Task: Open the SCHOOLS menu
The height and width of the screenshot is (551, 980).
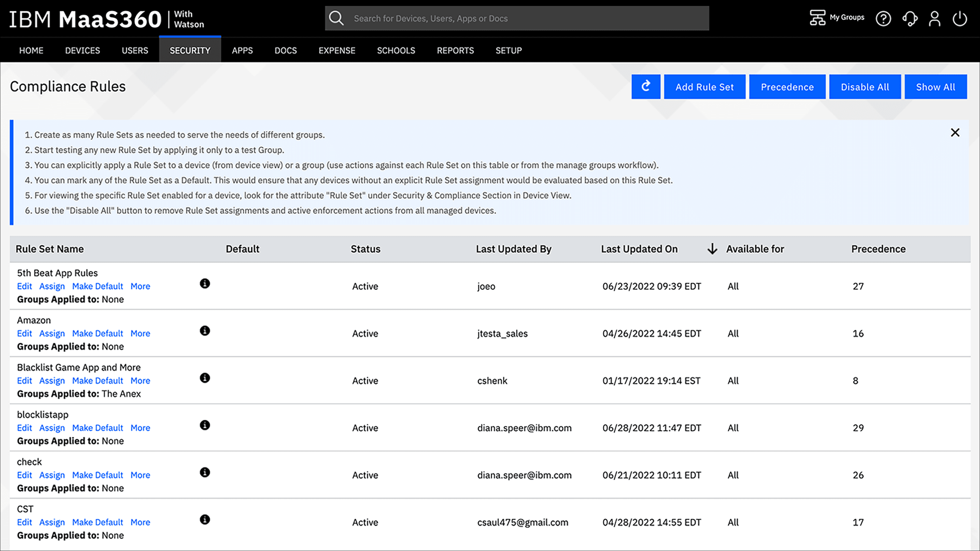Action: [x=396, y=50]
